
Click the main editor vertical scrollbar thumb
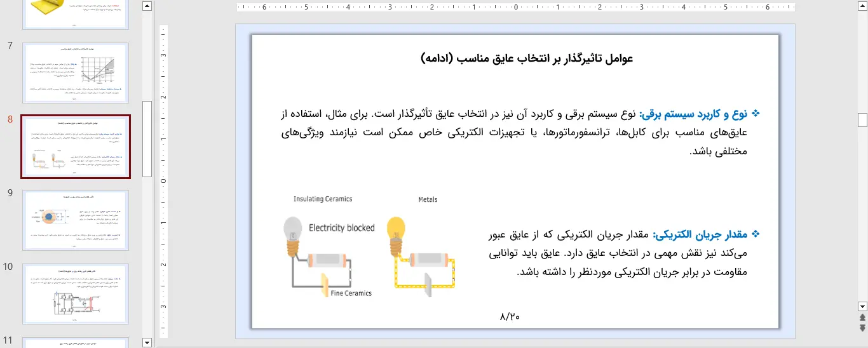(862, 120)
